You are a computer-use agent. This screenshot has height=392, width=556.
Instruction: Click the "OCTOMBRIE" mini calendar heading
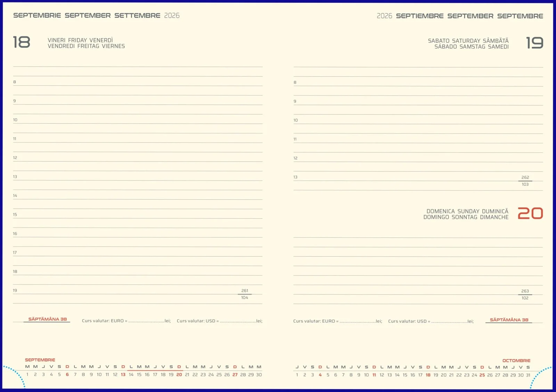(516, 360)
